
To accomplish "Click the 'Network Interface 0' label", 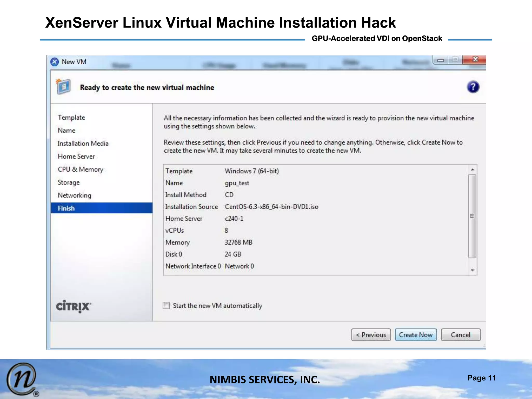I will (193, 266).
